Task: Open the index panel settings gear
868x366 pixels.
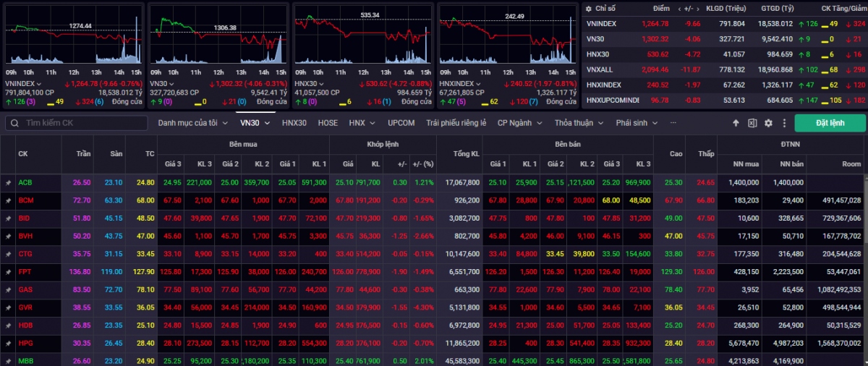Action: [588, 9]
